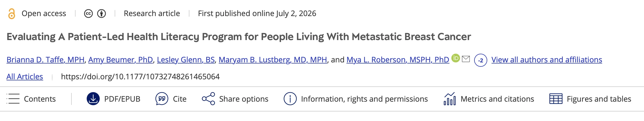Click the Metrics bar chart icon

[x=450, y=99]
